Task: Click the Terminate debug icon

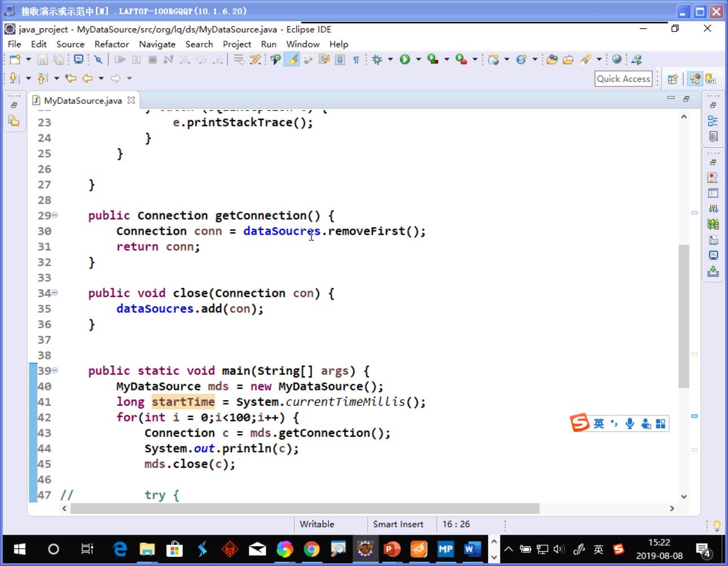Action: point(152,59)
